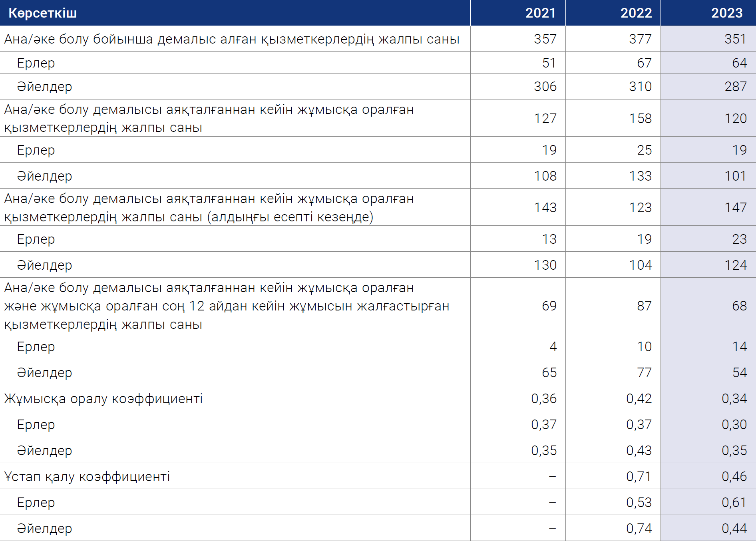This screenshot has height=541, width=756.
Task: Click the value 143
Action: click(545, 208)
